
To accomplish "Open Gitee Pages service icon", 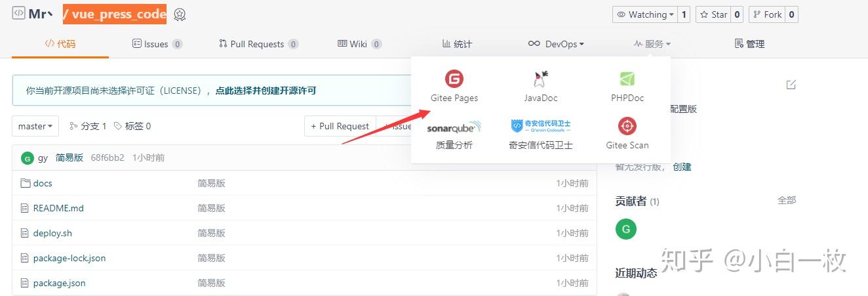I will 454,79.
